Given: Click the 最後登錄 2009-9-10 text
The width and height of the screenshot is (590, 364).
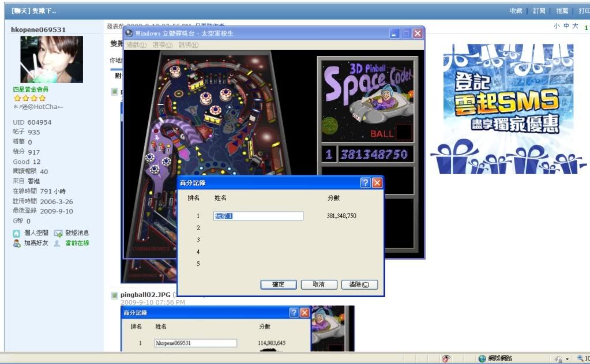Looking at the screenshot, I should pyautogui.click(x=43, y=211).
